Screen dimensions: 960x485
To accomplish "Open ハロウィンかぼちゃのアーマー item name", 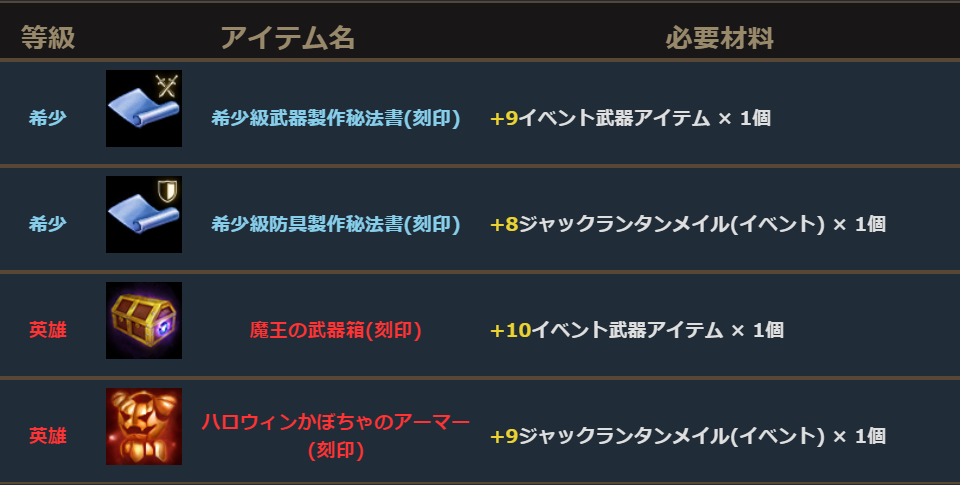I will (x=336, y=422).
